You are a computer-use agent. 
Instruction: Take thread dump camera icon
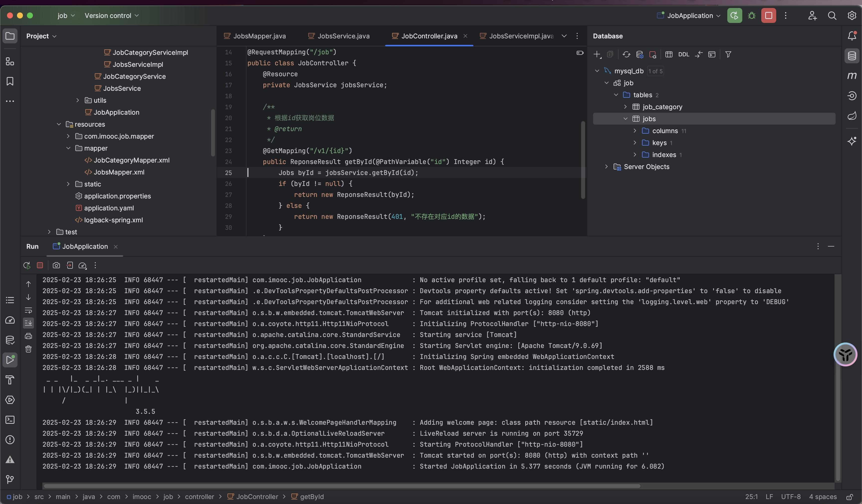(x=56, y=265)
